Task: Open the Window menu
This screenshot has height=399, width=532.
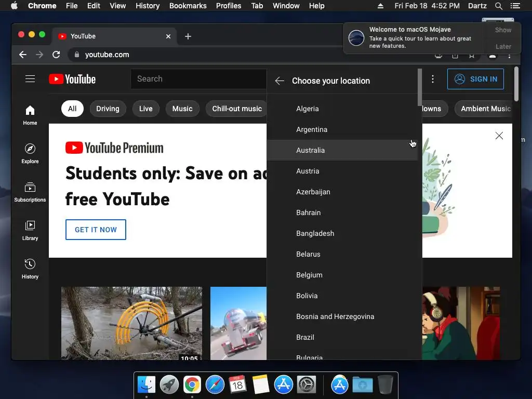Action: (x=286, y=6)
